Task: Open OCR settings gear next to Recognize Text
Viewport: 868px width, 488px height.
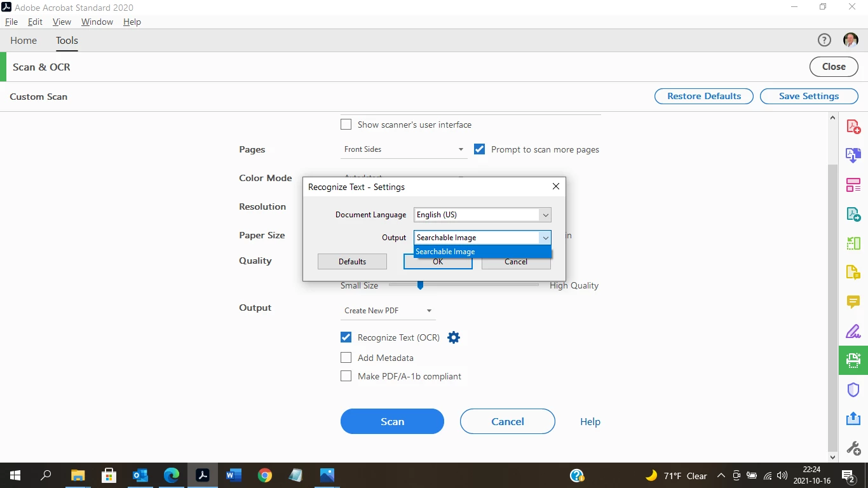Action: click(454, 337)
